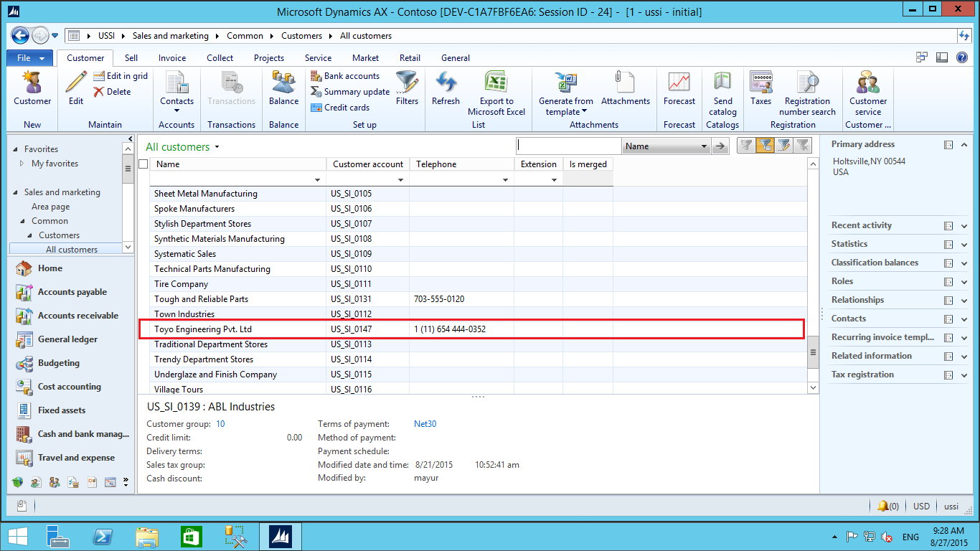Refresh the customer list
Image resolution: width=980 pixels, height=551 pixels.
pos(446,88)
